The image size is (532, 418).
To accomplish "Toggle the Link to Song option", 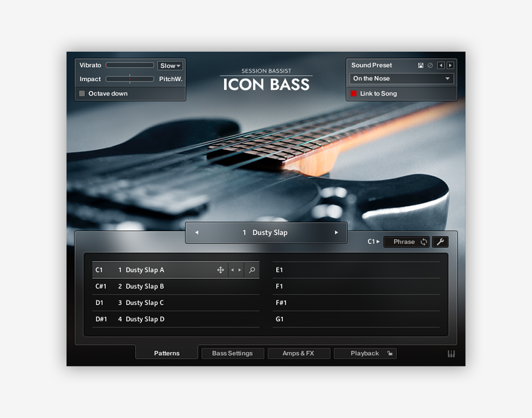I will [x=353, y=93].
